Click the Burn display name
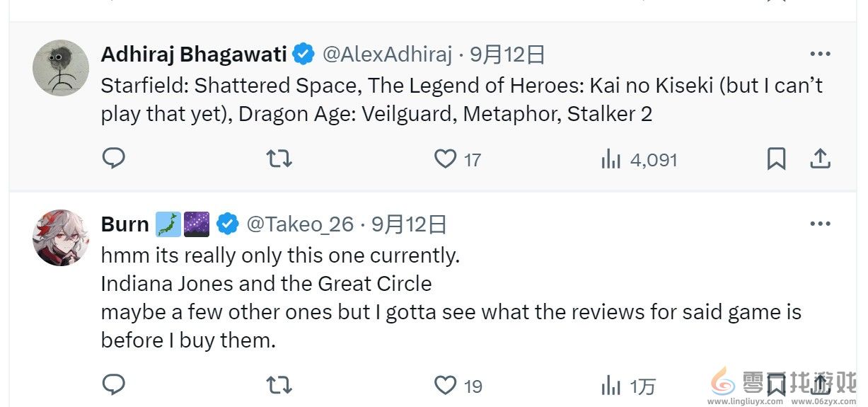 (125, 224)
